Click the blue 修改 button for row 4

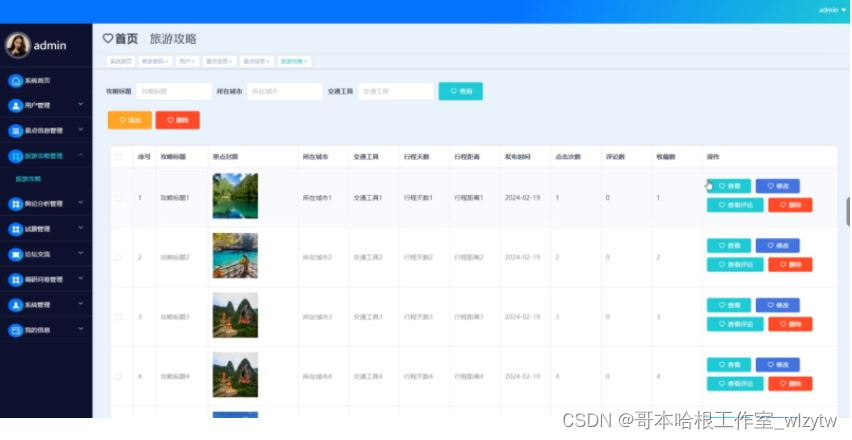(x=778, y=364)
